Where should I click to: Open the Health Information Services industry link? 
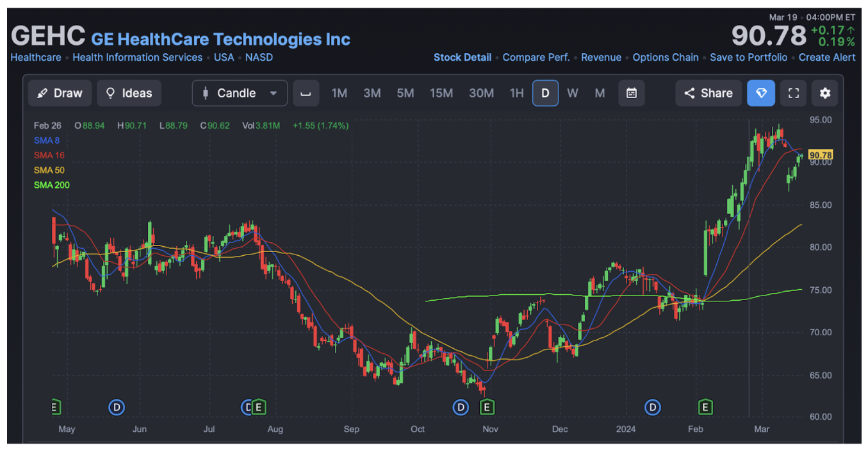[138, 57]
